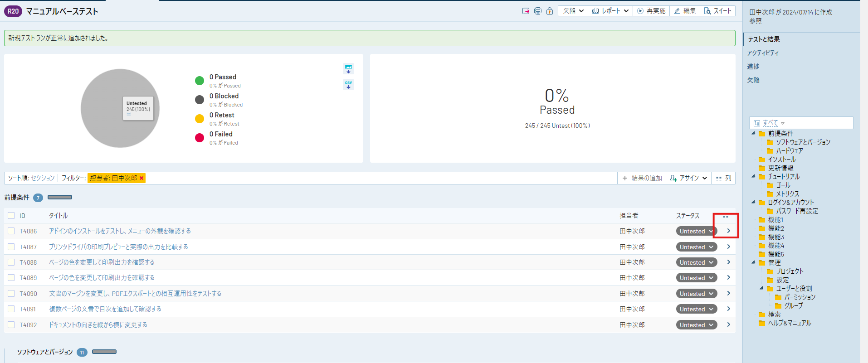Remove the 担当者: 田中次郎 filter
Viewport: 868px width, 363px height.
coord(141,178)
